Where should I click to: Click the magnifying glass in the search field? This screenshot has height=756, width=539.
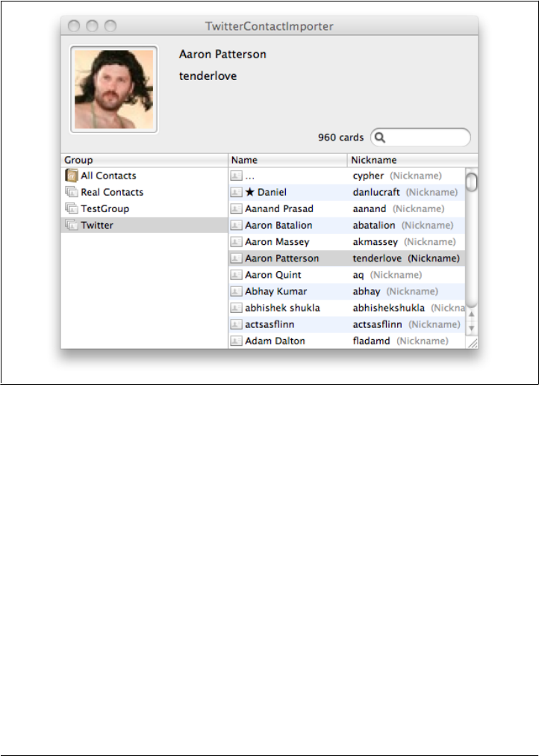click(380, 137)
